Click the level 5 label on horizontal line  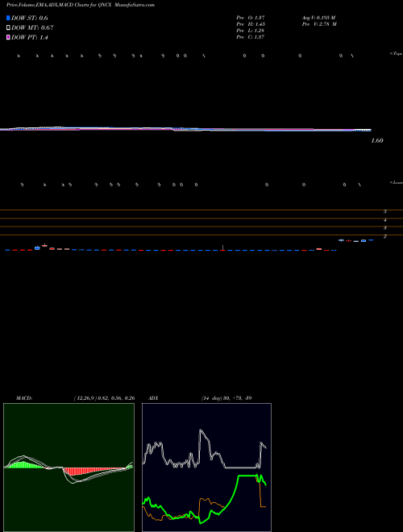pyautogui.click(x=385, y=211)
